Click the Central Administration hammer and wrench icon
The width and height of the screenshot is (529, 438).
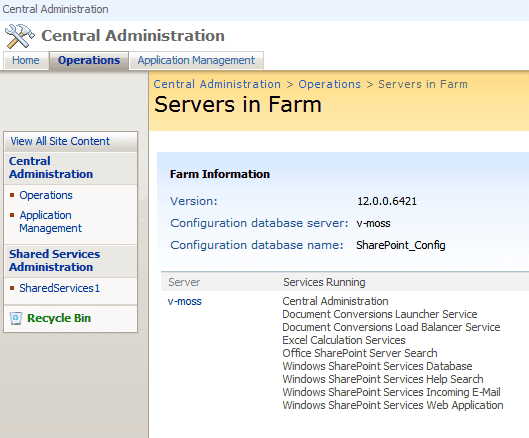[x=20, y=36]
